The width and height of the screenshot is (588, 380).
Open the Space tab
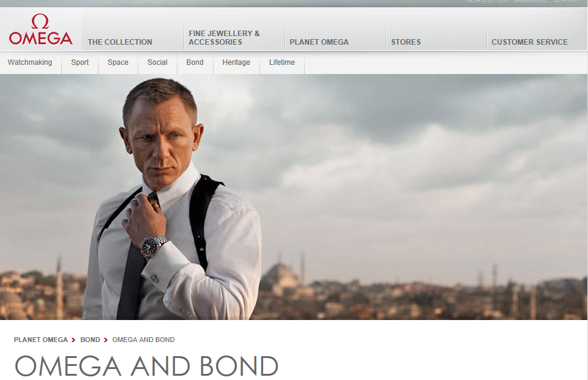117,62
